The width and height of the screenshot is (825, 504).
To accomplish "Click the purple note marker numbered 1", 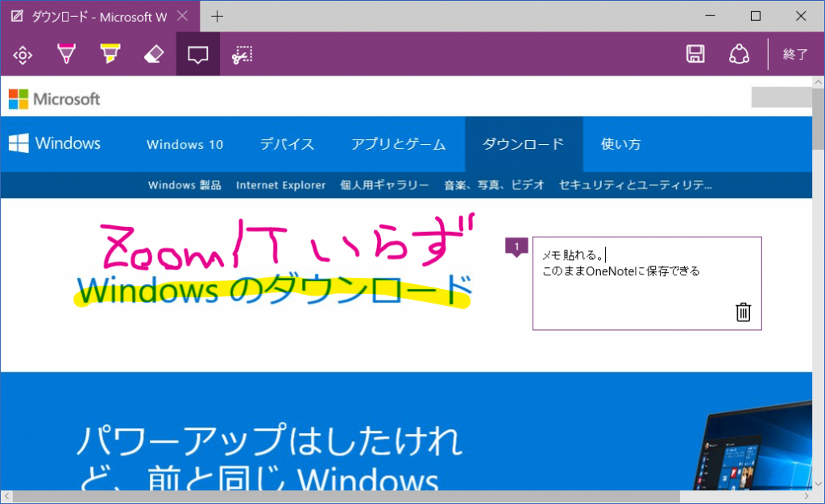I will coord(516,247).
